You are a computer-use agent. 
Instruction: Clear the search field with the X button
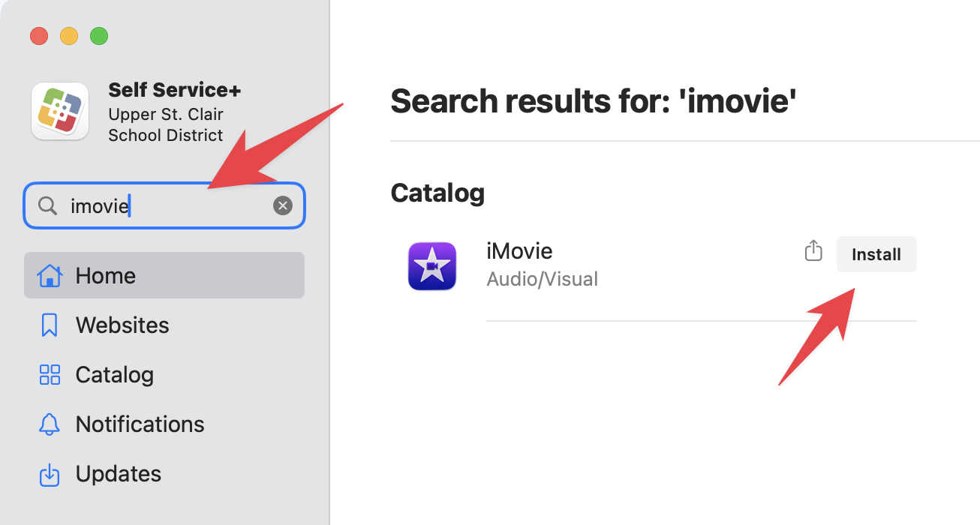283,205
